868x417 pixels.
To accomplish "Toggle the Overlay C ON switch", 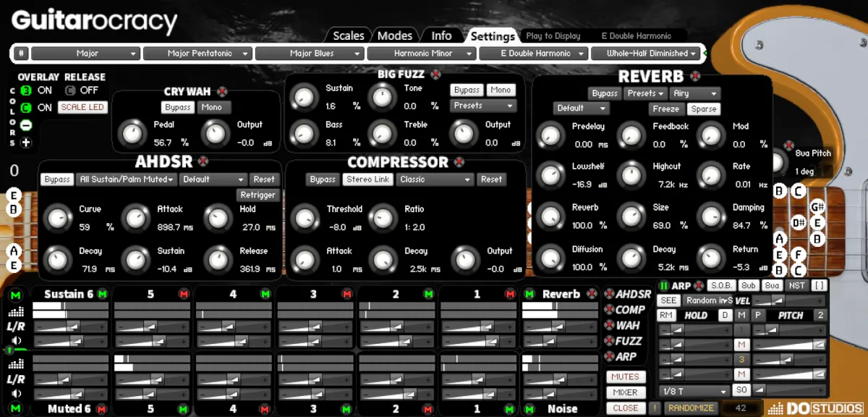I will pos(26,108).
